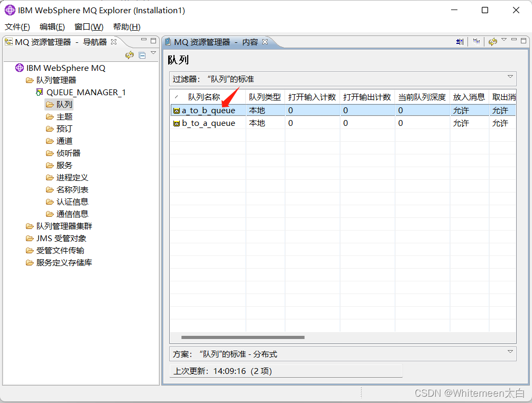Select the 通信信息 folder
This screenshot has width=532, height=403.
[72, 214]
